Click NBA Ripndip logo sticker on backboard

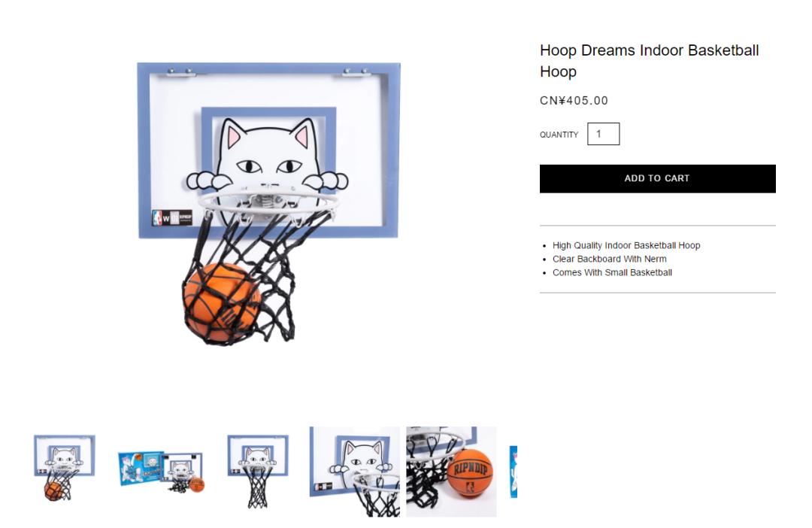[172, 217]
